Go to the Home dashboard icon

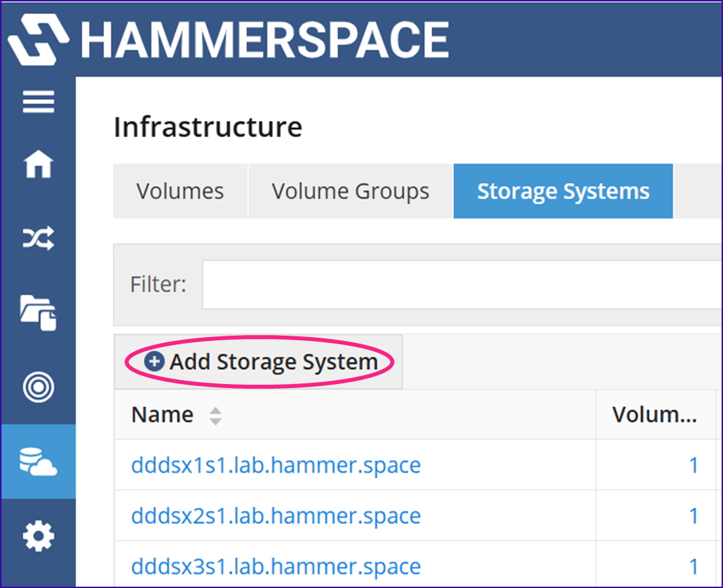point(38,164)
